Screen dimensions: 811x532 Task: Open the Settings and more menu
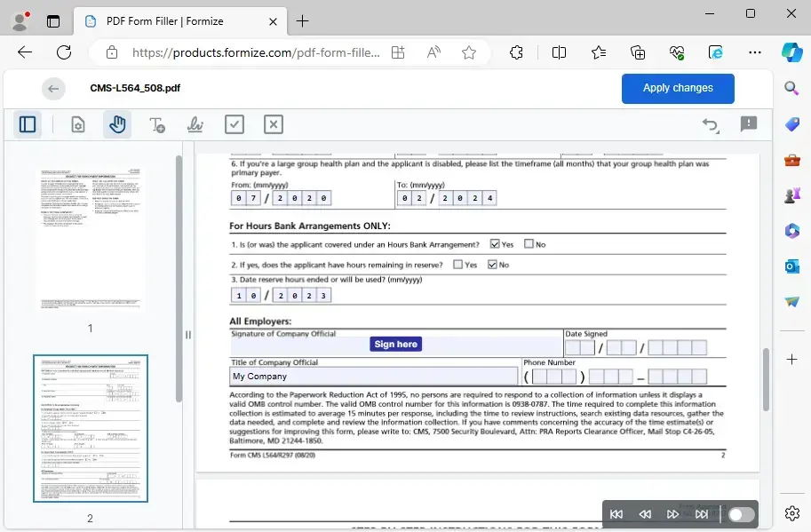(755, 52)
